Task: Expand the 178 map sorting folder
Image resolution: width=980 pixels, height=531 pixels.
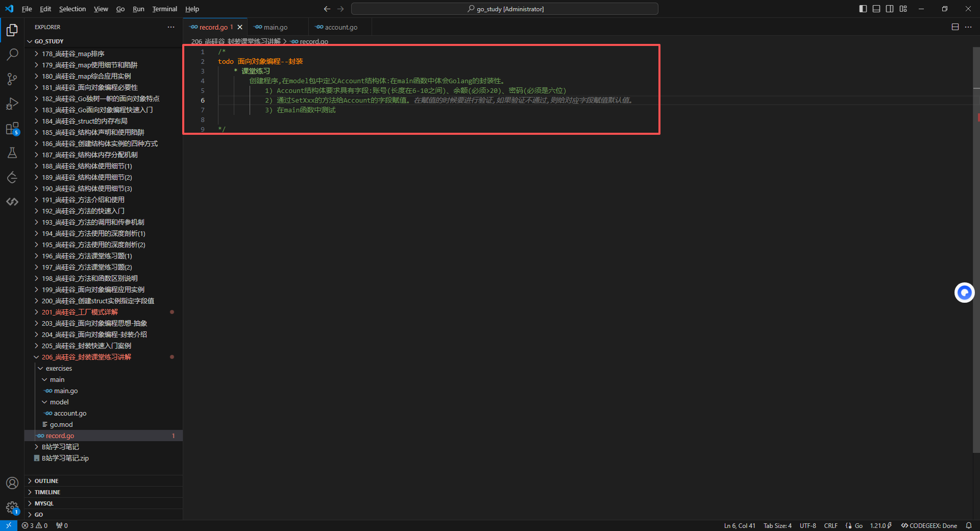Action: point(104,54)
